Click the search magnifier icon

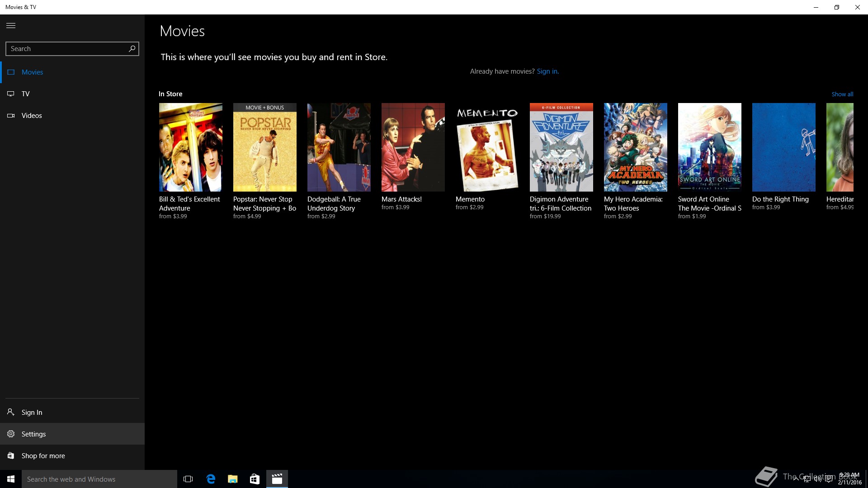(x=132, y=48)
